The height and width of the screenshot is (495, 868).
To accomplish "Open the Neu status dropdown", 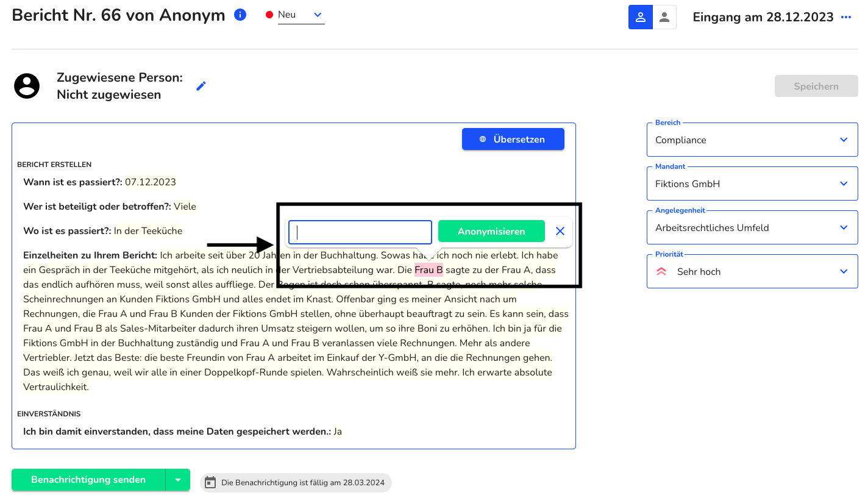I will (301, 15).
